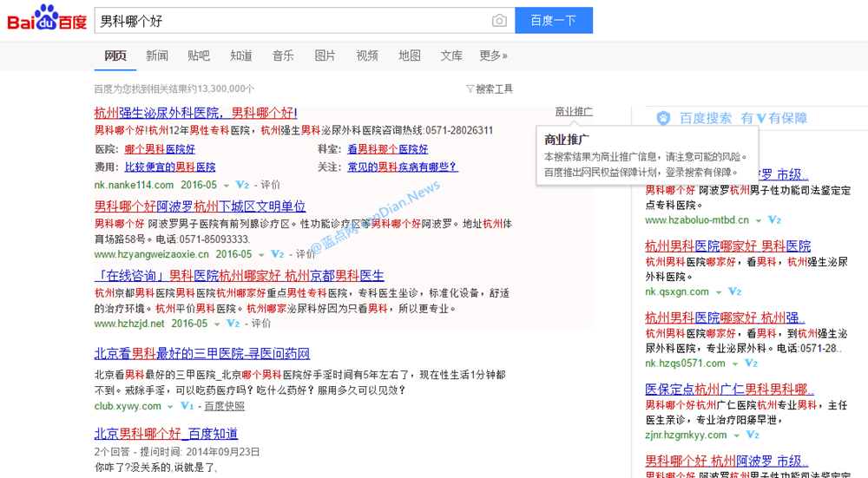Open result 北京看男科最好的三甲医院_寻医问药网

coord(202,354)
